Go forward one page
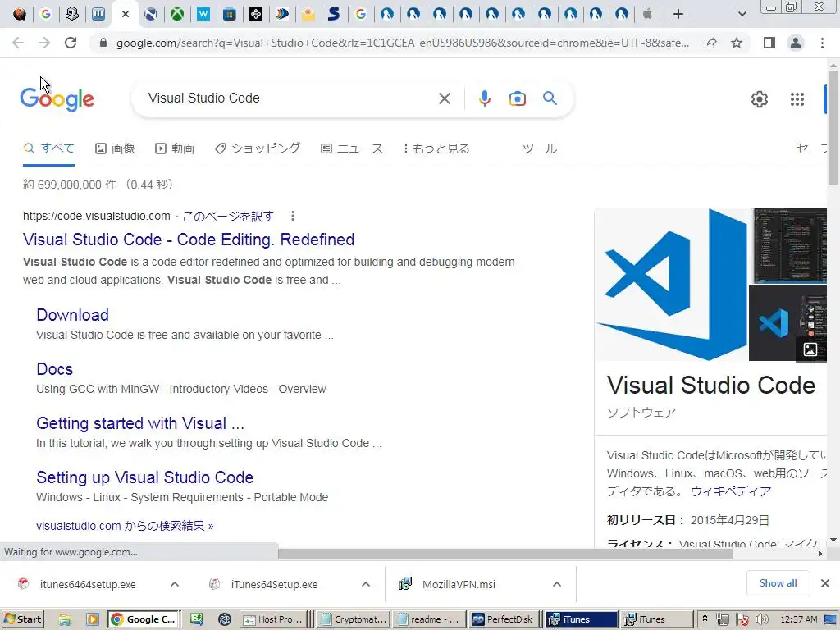 [x=44, y=43]
